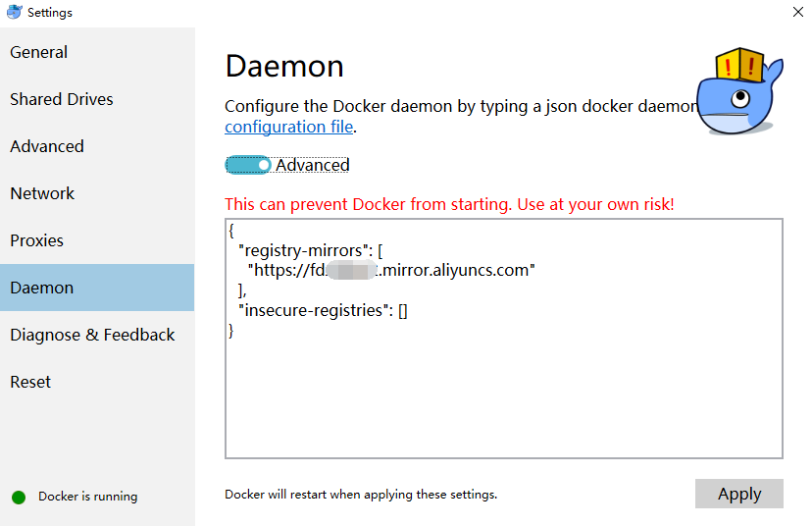Click the "Docker is running" status text
This screenshot has height=526, width=812.
click(88, 497)
